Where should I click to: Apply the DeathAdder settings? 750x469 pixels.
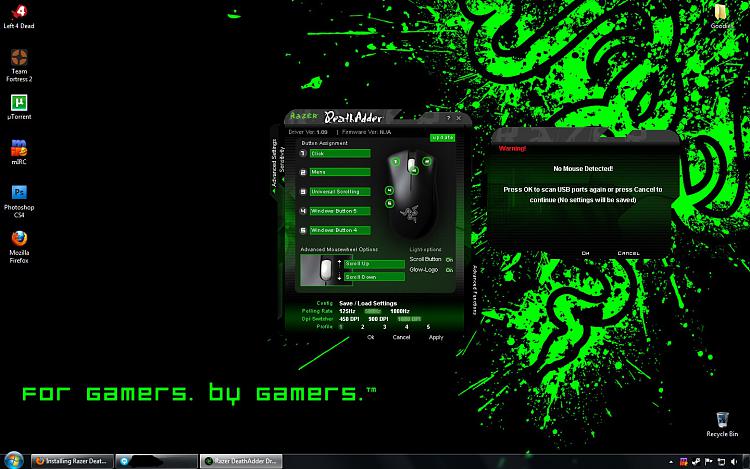[436, 337]
